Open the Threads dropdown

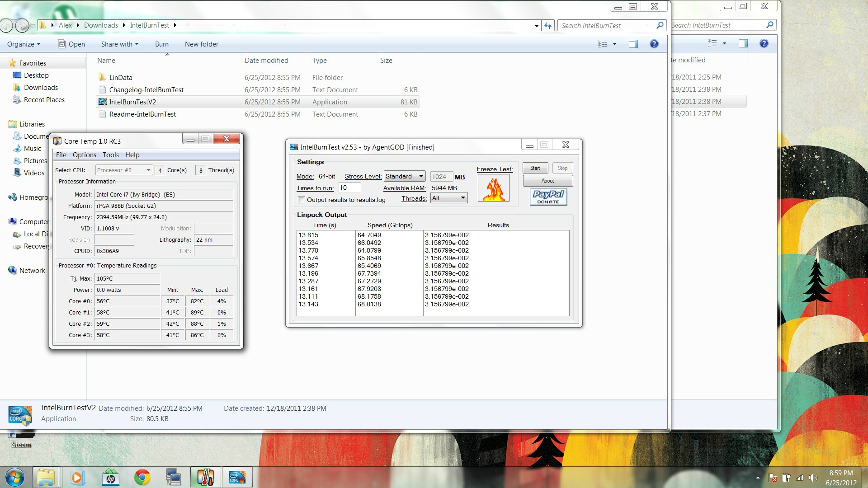click(x=449, y=198)
